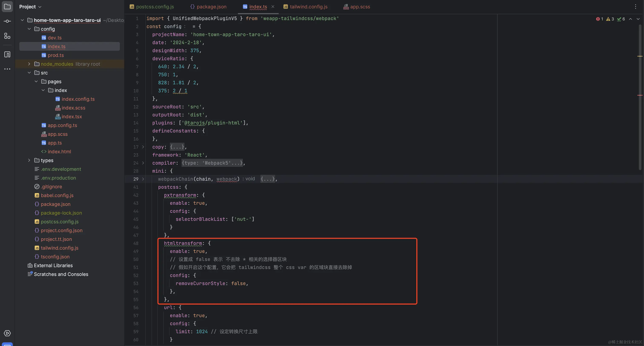Image resolution: width=644 pixels, height=346 pixels.
Task: Open the Commit tool window
Action: click(7, 21)
